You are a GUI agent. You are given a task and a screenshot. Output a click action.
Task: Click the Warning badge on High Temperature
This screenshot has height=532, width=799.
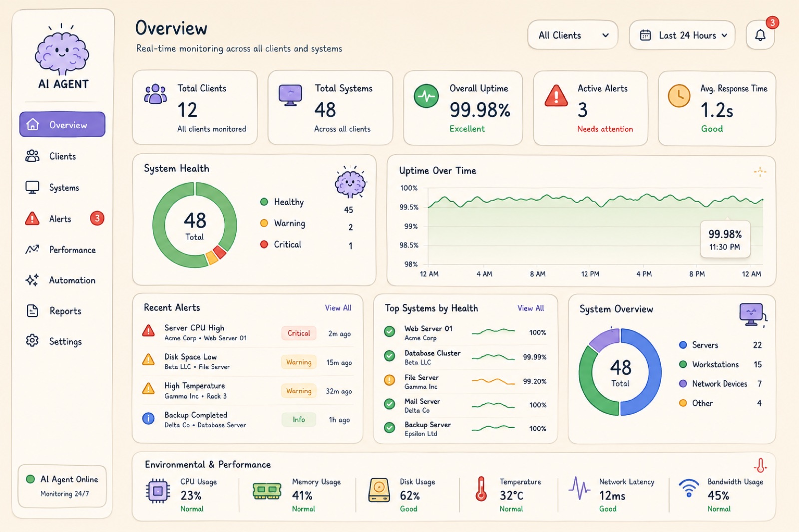pos(299,391)
